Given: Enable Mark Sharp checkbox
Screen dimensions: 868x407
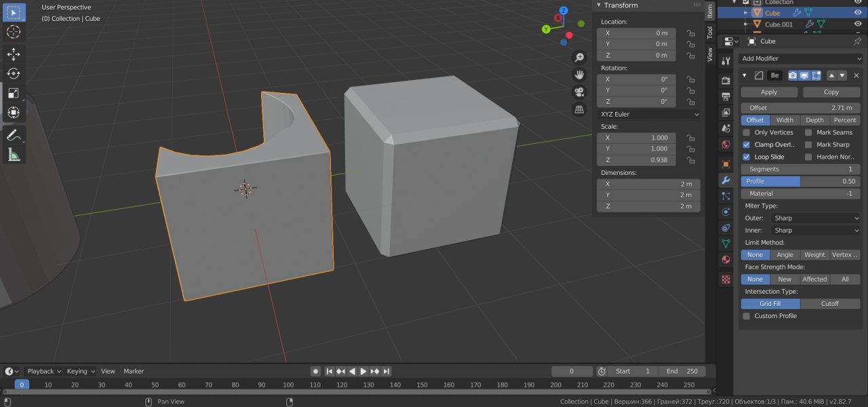Looking at the screenshot, I should click(808, 144).
